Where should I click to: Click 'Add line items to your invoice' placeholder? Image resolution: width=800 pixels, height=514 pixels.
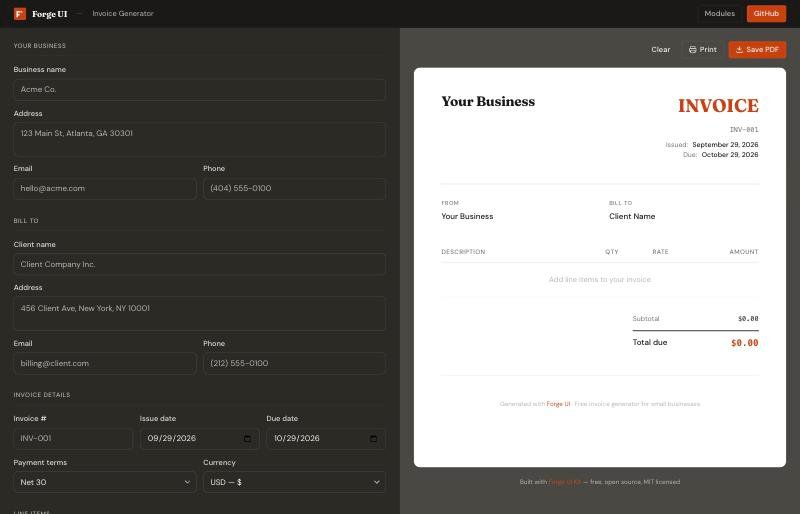[599, 280]
